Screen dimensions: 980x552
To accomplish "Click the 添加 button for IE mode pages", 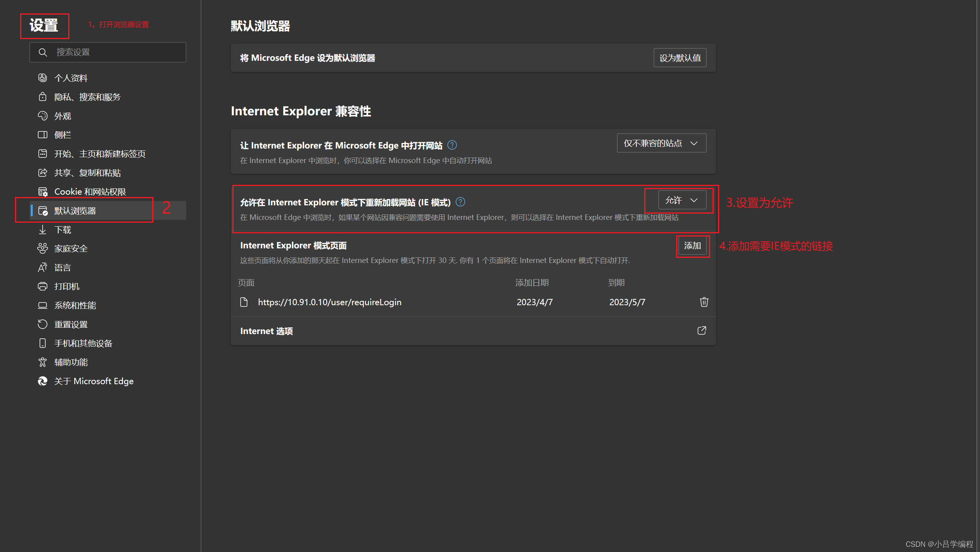I will [693, 246].
